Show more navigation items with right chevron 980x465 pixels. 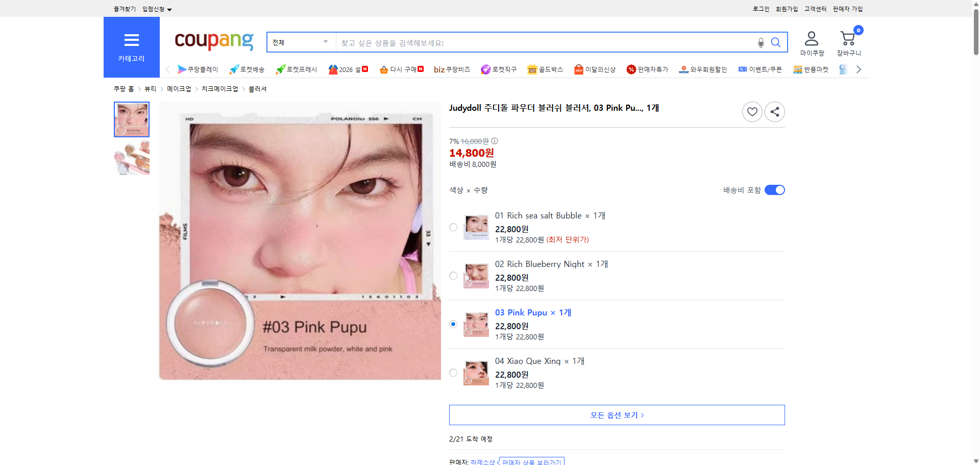coord(859,69)
